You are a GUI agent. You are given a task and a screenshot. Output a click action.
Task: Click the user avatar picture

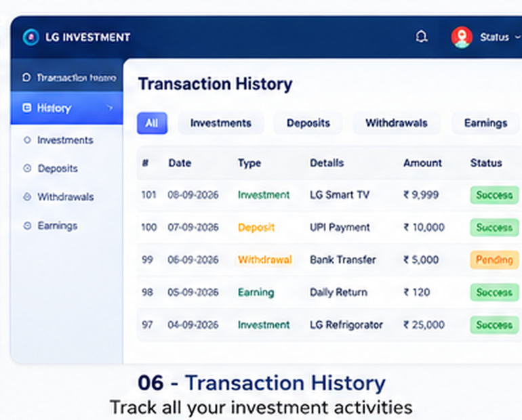pyautogui.click(x=462, y=37)
